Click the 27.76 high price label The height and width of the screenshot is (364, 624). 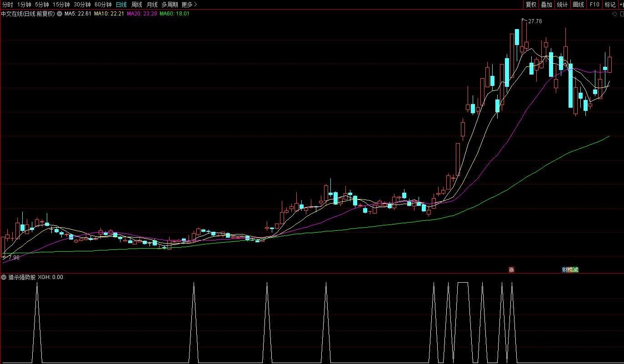[x=535, y=21]
